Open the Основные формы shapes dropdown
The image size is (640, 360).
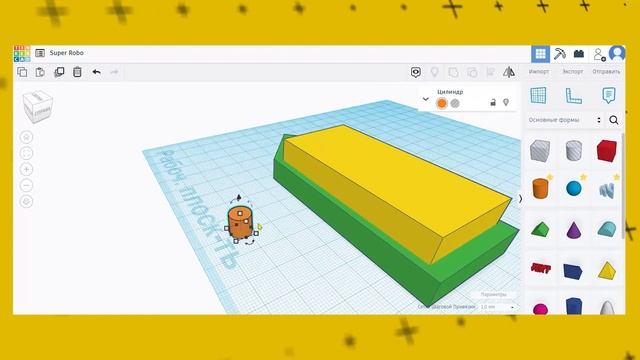[x=564, y=120]
